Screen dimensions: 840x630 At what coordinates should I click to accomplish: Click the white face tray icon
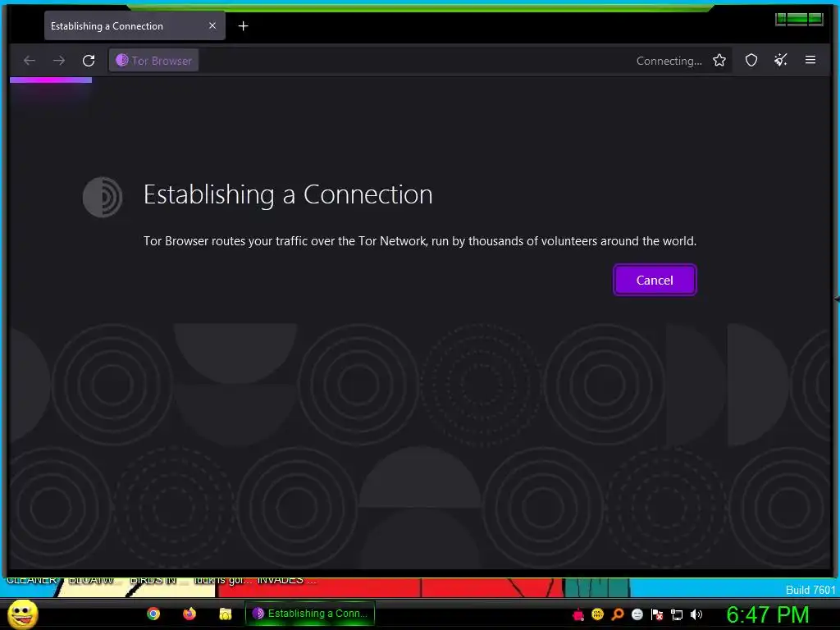637,614
